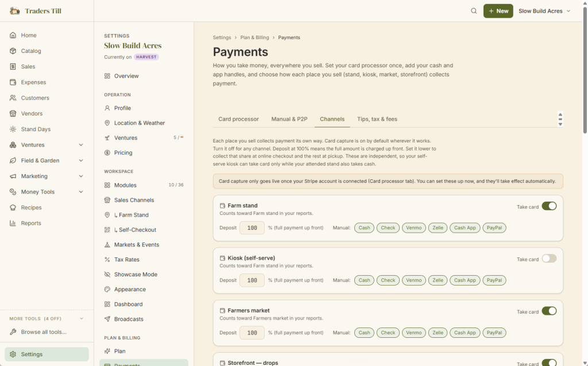
Task: Click the Browse all tools wrench icon
Action: pos(13,332)
